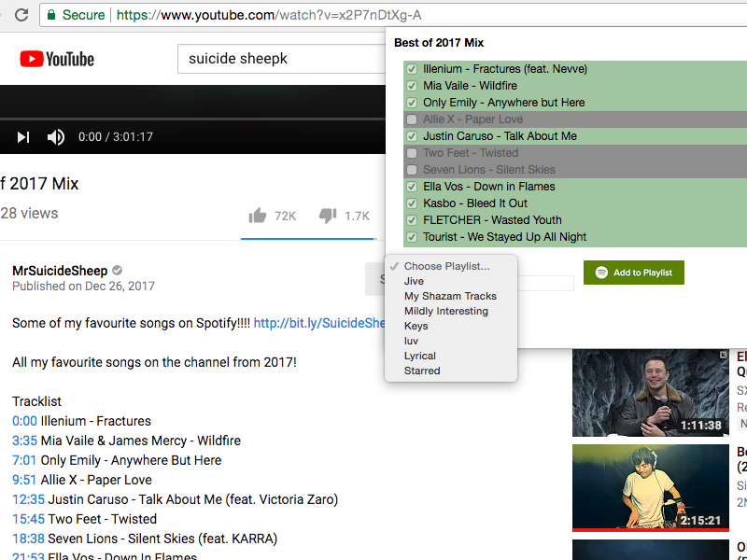Uncheck Kasbo - Bleed It Out checkbox
Screen dimensions: 747x560
tap(412, 203)
